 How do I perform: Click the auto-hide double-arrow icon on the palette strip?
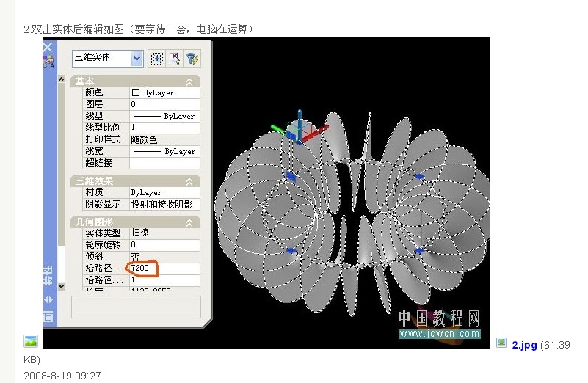[x=48, y=300]
